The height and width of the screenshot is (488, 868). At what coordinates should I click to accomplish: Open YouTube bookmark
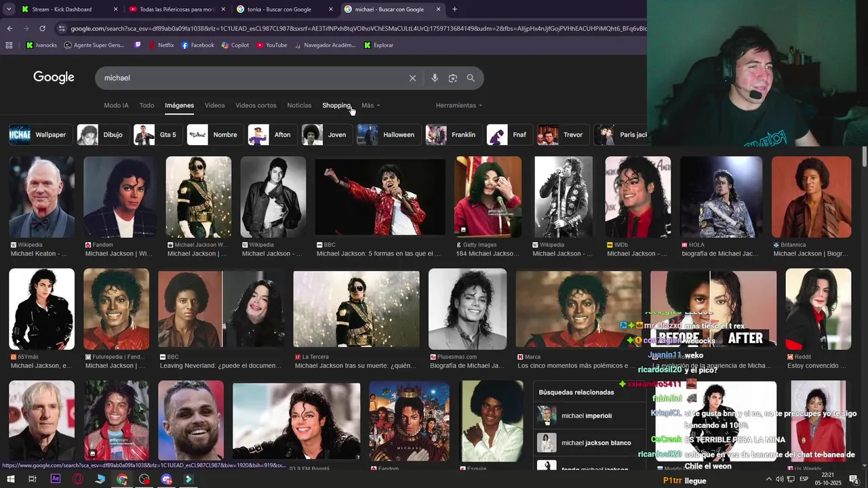coord(272,45)
